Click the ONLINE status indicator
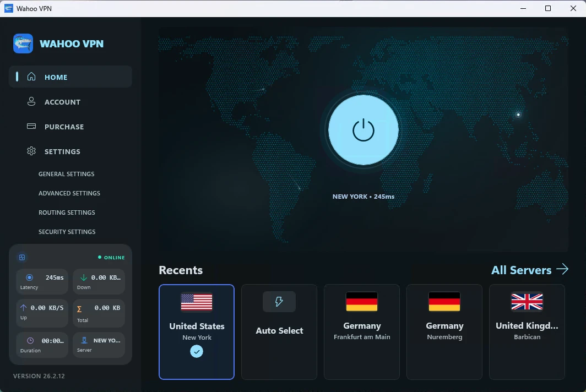 click(x=111, y=258)
